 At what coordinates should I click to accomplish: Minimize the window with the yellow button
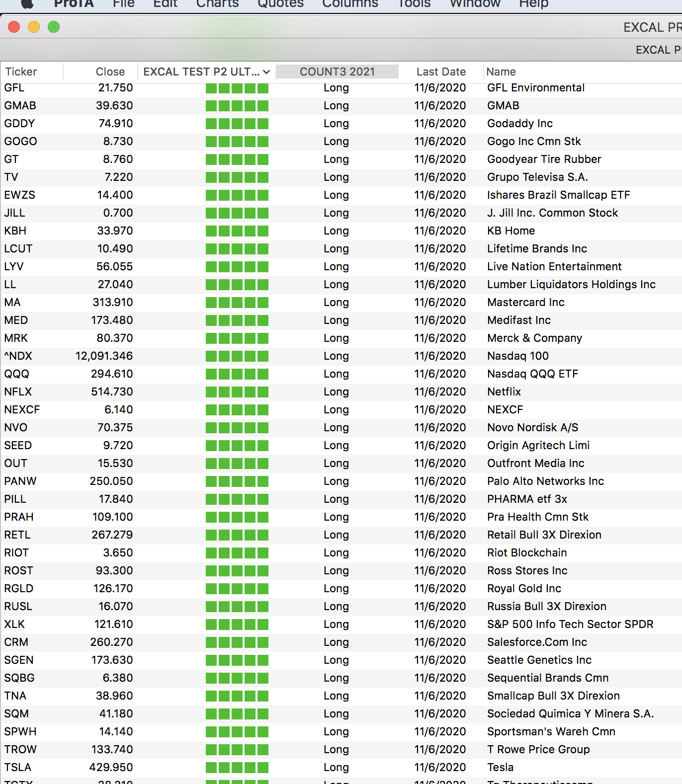(x=34, y=27)
